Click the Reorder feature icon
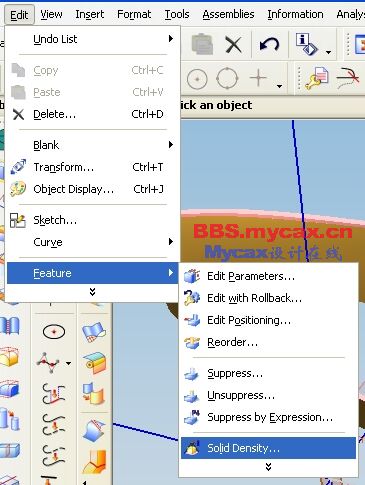 tap(192, 342)
